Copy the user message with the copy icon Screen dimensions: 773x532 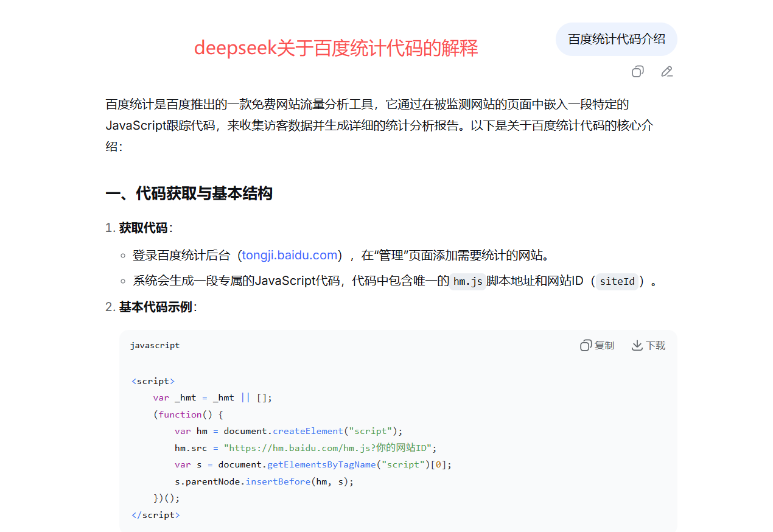pyautogui.click(x=637, y=72)
